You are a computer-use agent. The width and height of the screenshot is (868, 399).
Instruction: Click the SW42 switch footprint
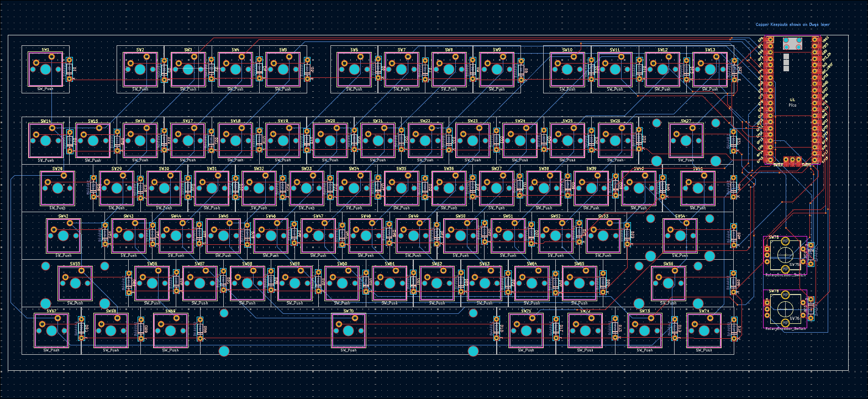pos(63,236)
